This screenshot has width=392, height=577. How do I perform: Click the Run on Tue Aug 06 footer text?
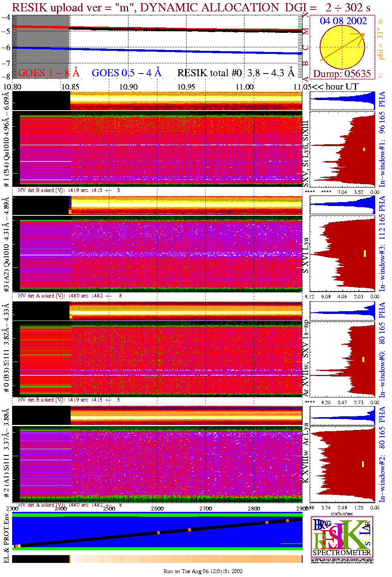[x=203, y=571]
